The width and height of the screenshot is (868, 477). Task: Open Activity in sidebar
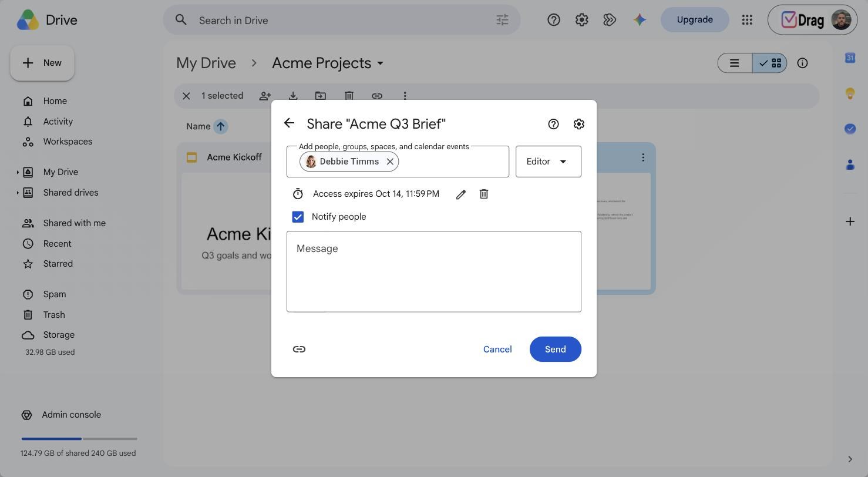click(x=58, y=122)
